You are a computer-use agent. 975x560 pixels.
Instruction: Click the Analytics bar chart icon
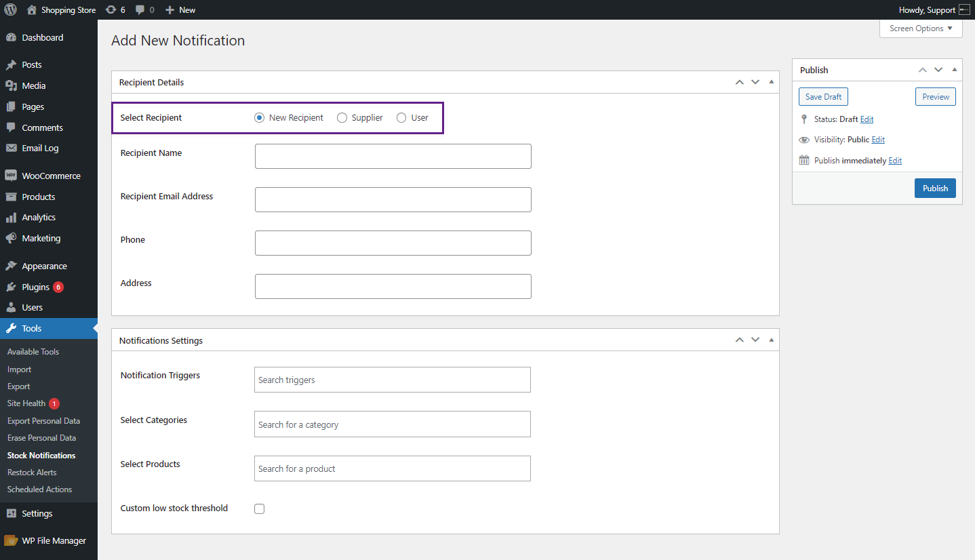point(11,218)
